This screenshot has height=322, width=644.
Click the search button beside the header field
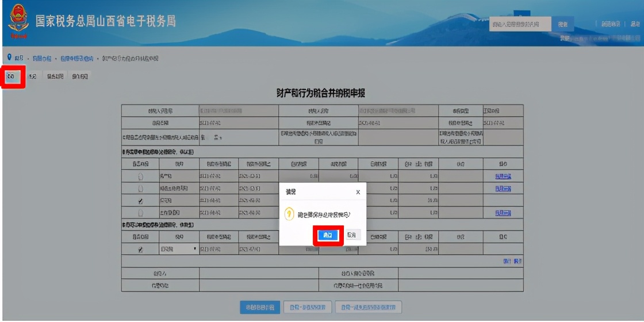pos(563,24)
